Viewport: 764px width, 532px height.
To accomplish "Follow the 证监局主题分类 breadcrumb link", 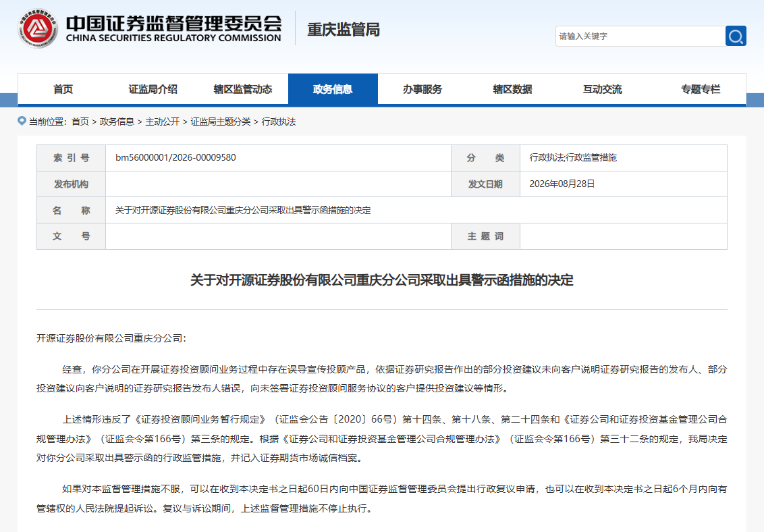I will coord(221,122).
